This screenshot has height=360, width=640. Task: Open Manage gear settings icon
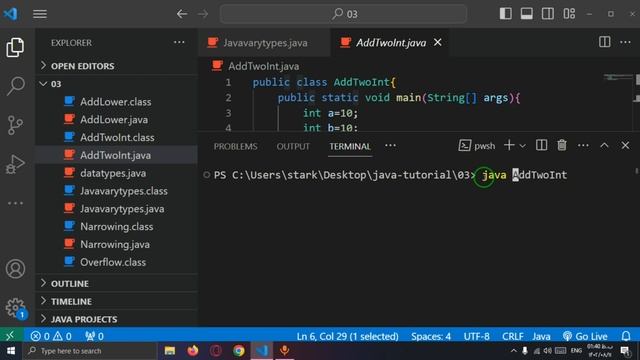(x=16, y=307)
